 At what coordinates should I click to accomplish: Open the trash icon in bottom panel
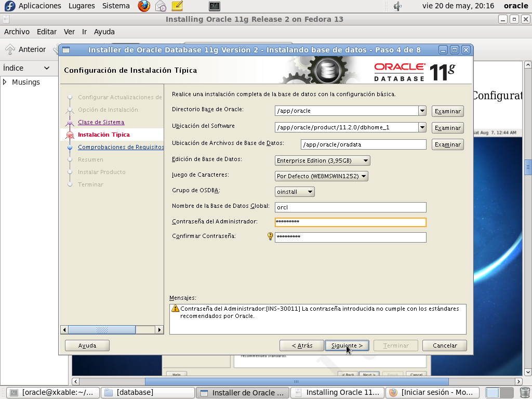click(525, 393)
